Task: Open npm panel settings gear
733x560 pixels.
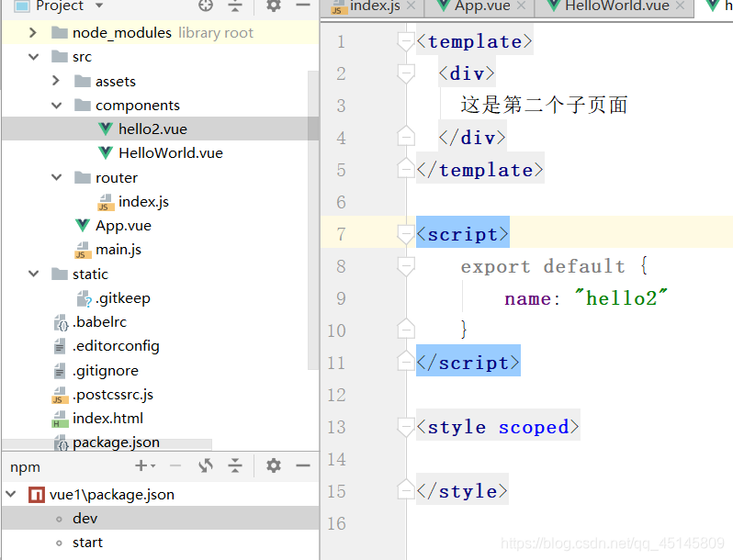Action: coord(274,465)
